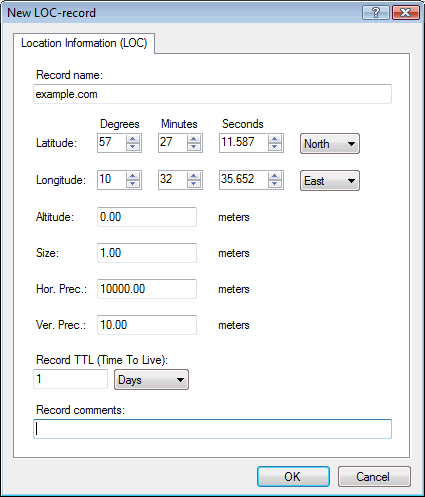
Task: Click the Ver. Prec. input field
Action: (147, 325)
